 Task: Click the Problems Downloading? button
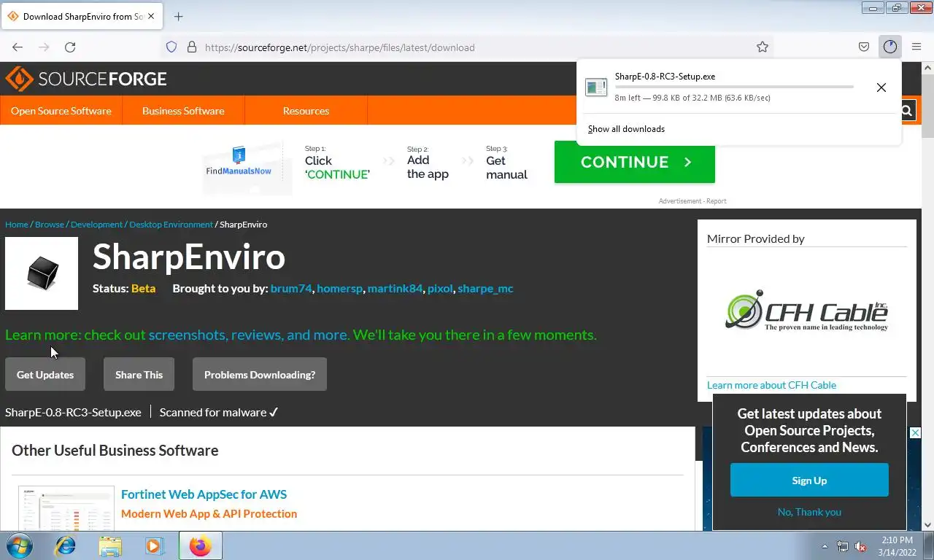[x=260, y=375]
